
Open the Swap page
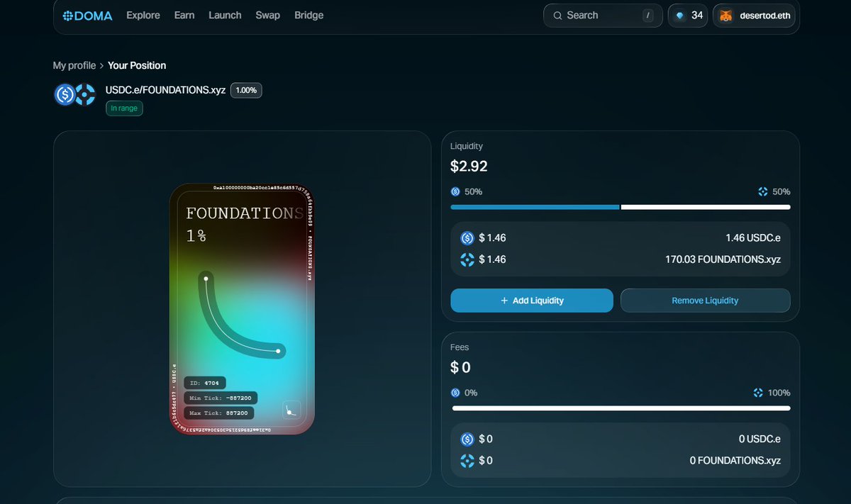point(267,15)
